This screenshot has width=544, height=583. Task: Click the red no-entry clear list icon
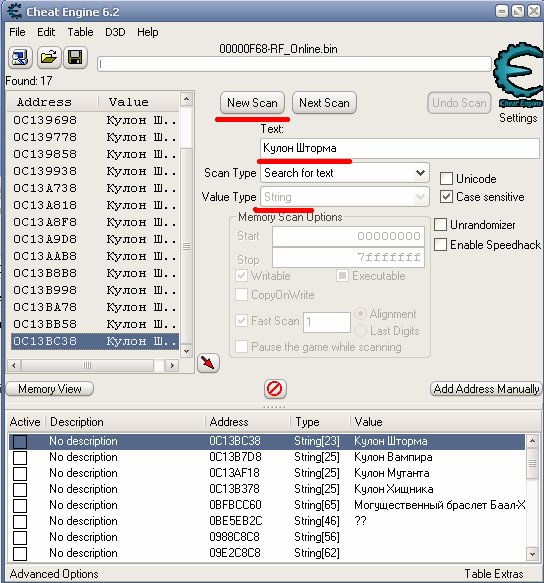[275, 389]
